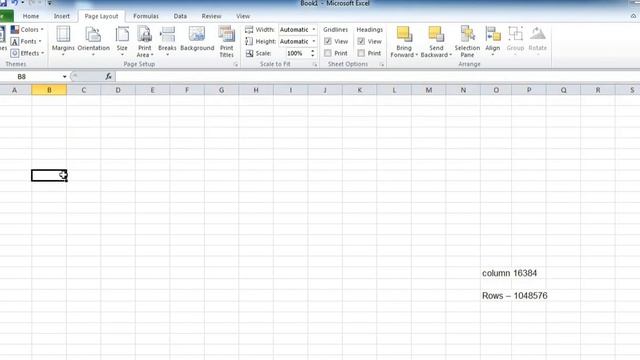Open the green File tab

pos(6,16)
